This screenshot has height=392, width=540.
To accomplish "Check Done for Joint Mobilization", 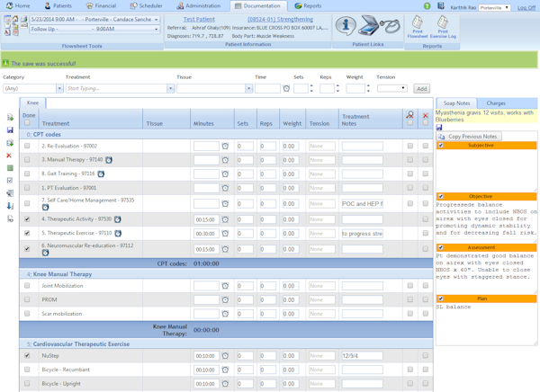I will click(27, 285).
